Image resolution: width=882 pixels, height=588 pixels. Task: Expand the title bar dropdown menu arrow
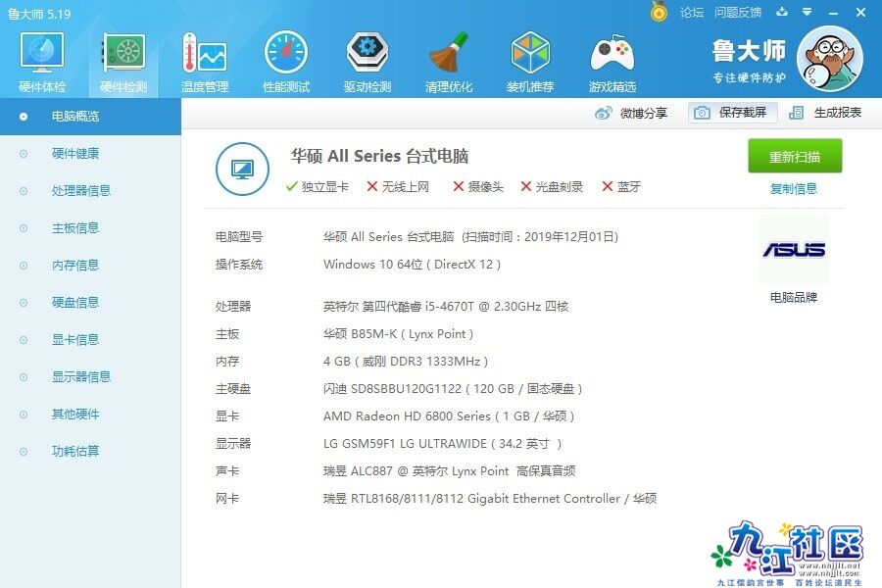(x=808, y=12)
